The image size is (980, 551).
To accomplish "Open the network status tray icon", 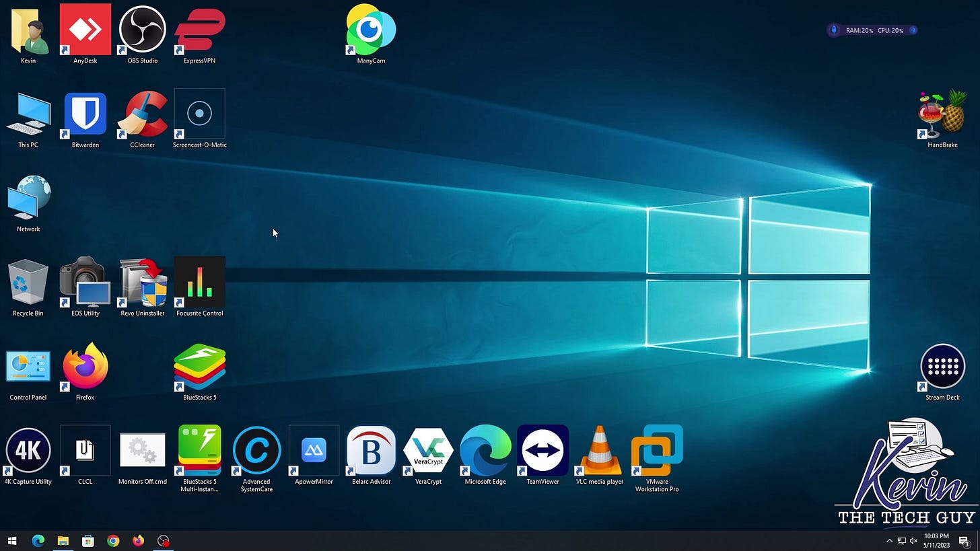I will 901,541.
